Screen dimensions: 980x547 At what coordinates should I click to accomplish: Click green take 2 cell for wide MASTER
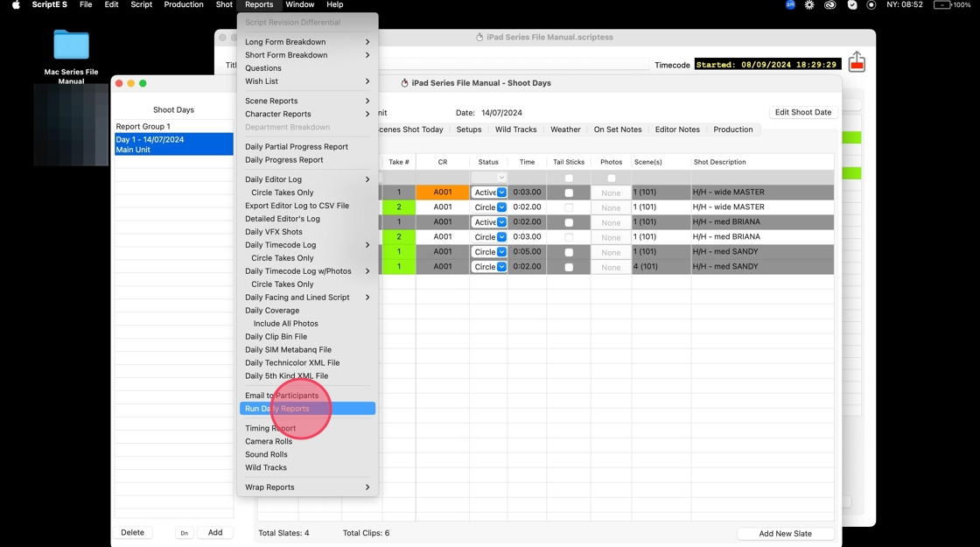tap(399, 207)
